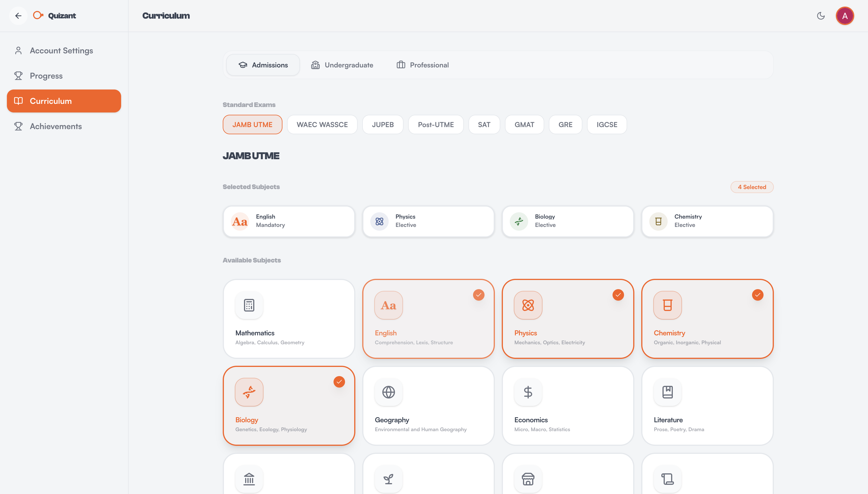Open the user avatar A menu
This screenshot has height=494, width=868.
point(845,15)
